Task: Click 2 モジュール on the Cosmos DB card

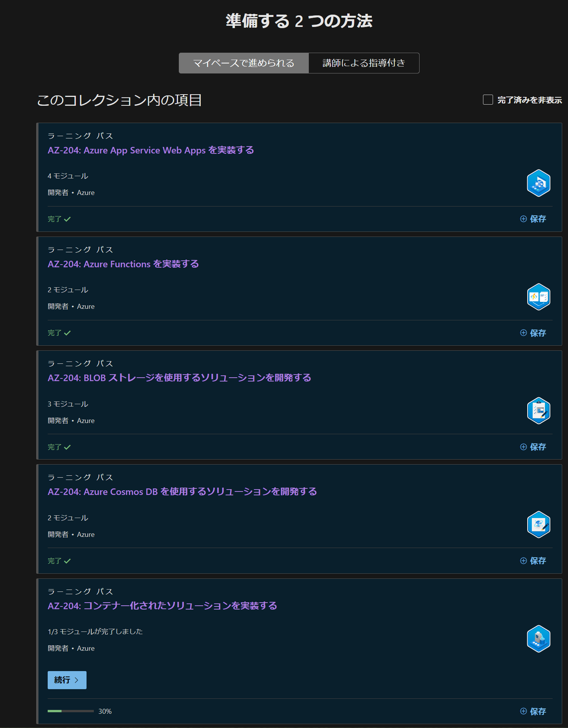Action: click(x=68, y=518)
